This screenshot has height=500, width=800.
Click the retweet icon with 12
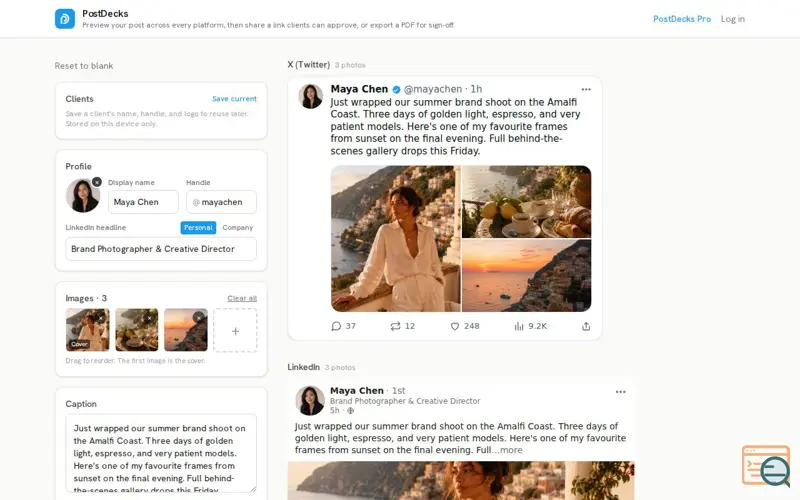(395, 326)
